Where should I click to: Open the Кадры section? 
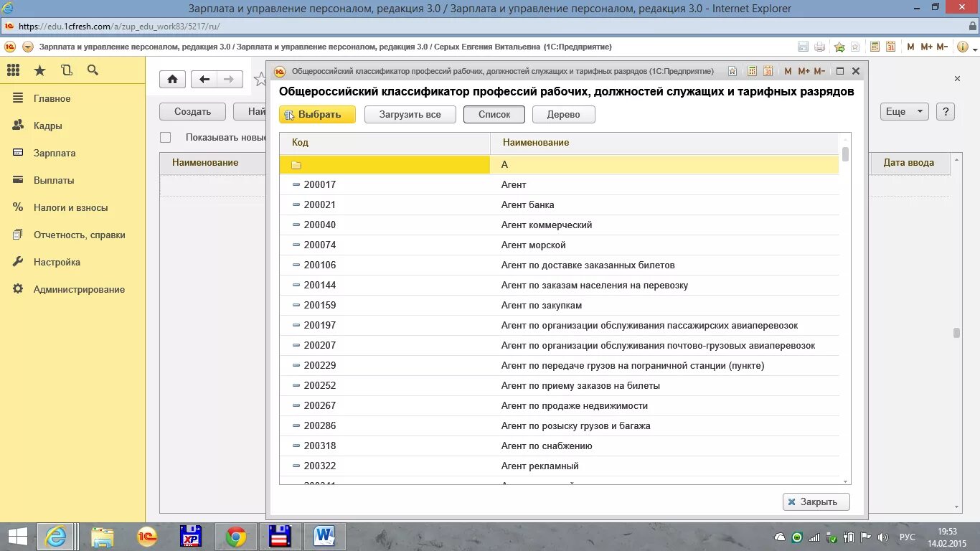[48, 126]
